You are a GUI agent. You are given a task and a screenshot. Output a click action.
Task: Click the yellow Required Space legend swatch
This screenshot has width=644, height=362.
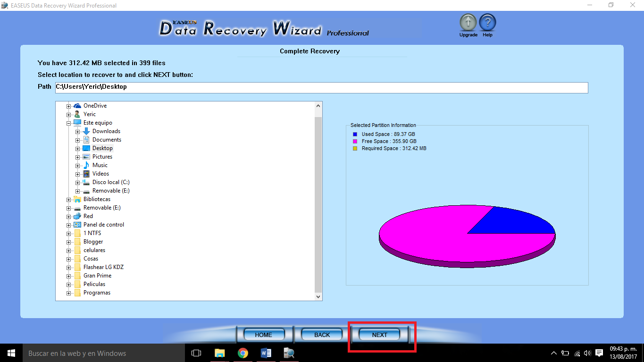[x=355, y=149]
